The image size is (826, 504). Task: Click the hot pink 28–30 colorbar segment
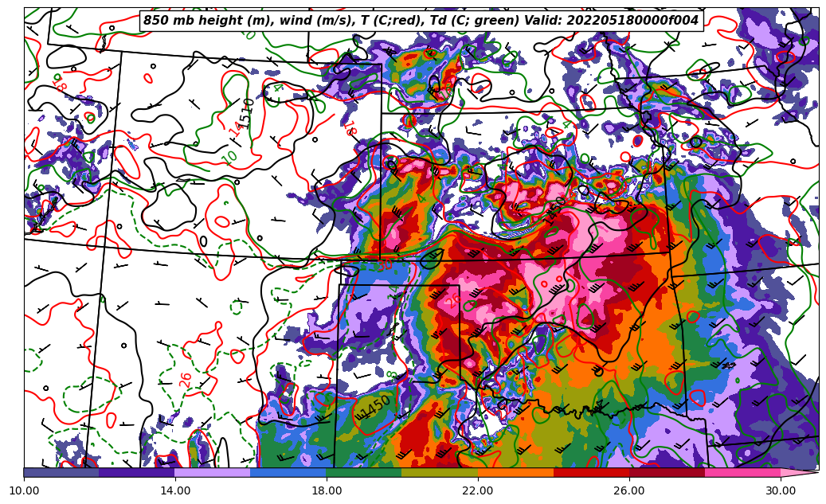pyautogui.click(x=742, y=472)
